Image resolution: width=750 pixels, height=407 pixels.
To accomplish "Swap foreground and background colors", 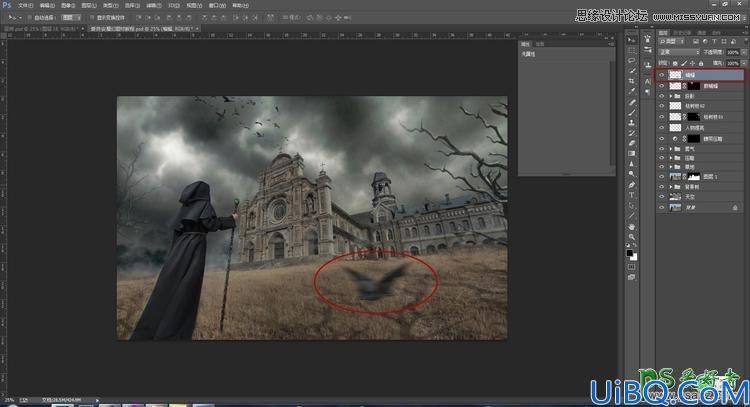I will click(636, 246).
